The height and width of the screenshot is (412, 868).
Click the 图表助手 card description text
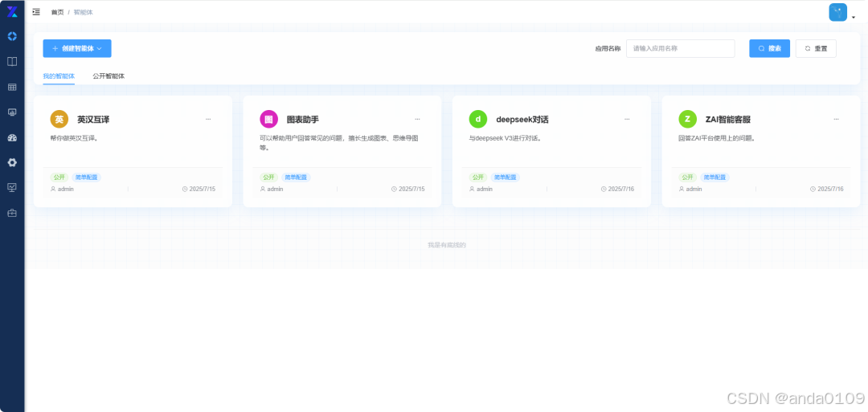(x=339, y=143)
